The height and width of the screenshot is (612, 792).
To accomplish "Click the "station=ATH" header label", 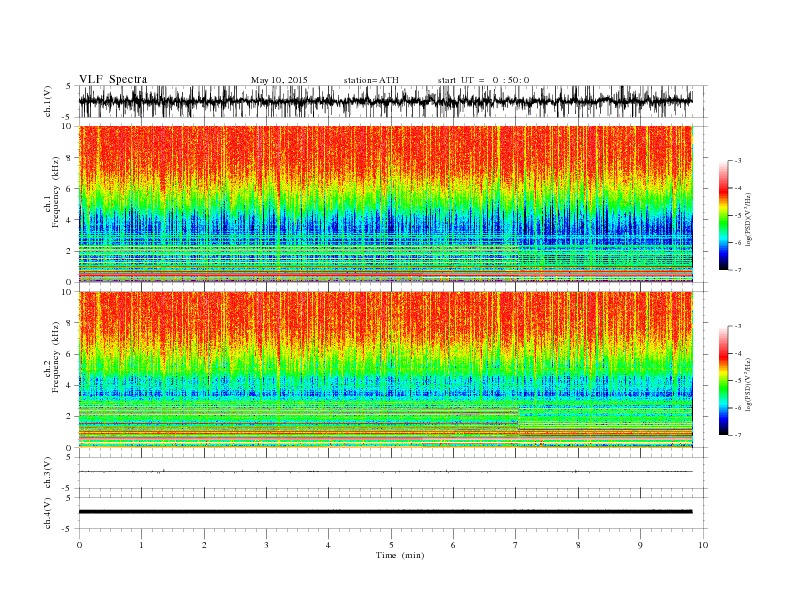I will point(371,80).
